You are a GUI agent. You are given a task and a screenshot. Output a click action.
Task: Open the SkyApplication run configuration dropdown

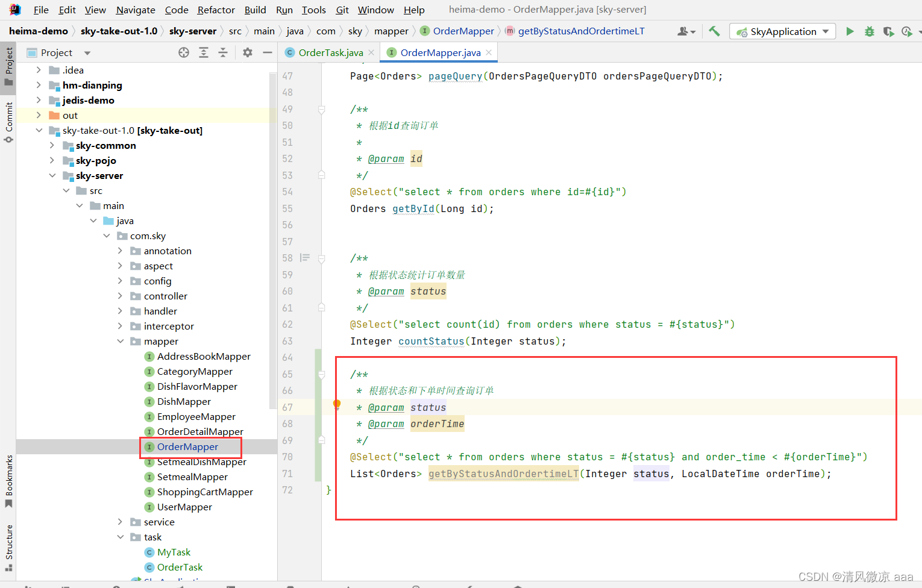tap(782, 31)
